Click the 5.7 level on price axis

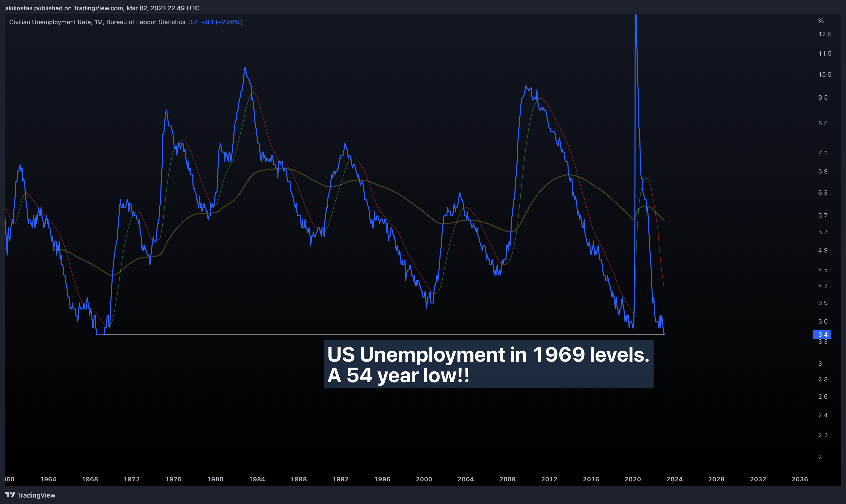pos(823,216)
